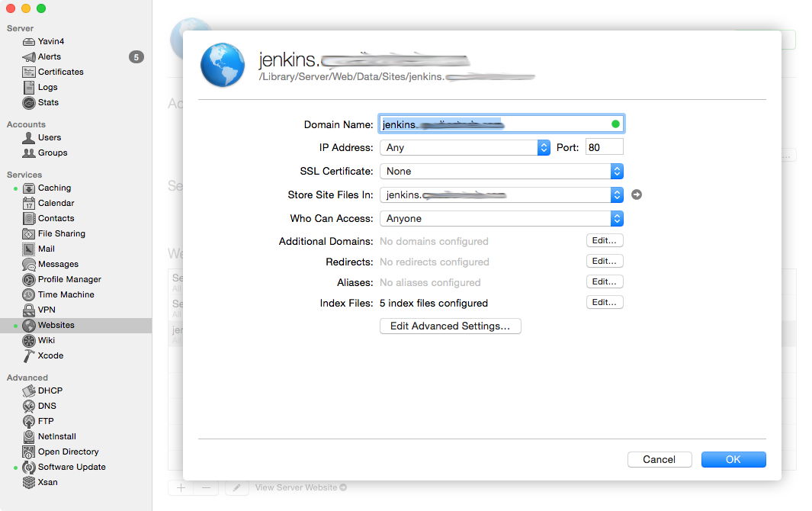812x511 pixels.
Task: Open the Messages chat icon
Action: click(x=28, y=265)
